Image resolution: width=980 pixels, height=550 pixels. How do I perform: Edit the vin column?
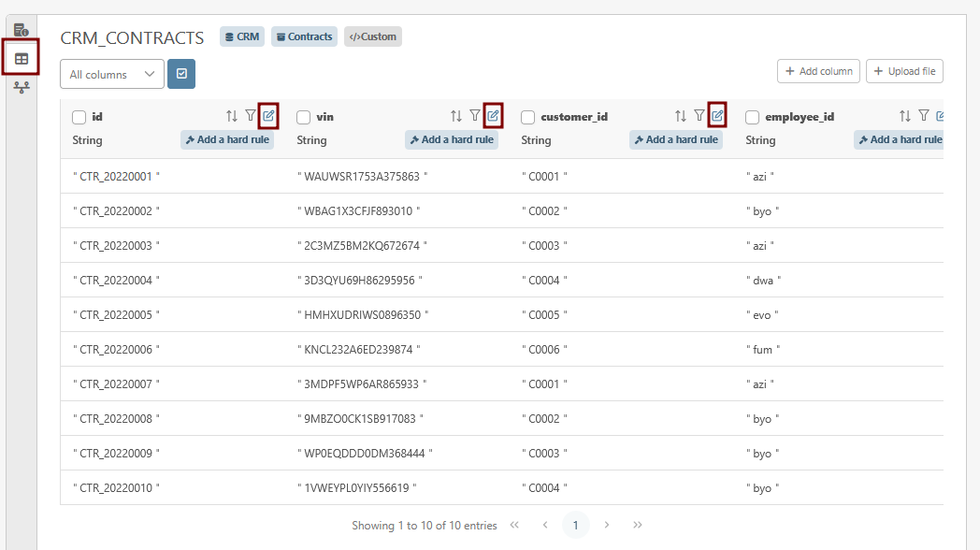click(x=493, y=116)
